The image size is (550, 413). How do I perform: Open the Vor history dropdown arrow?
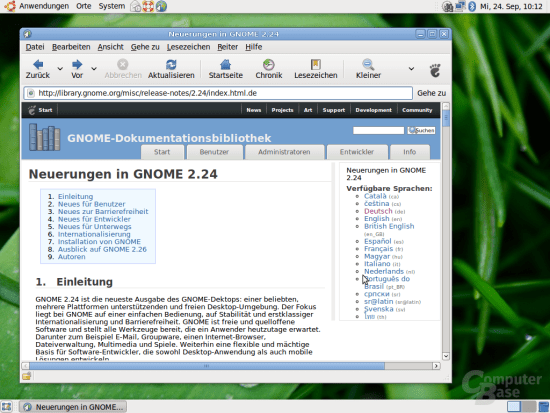click(x=94, y=69)
